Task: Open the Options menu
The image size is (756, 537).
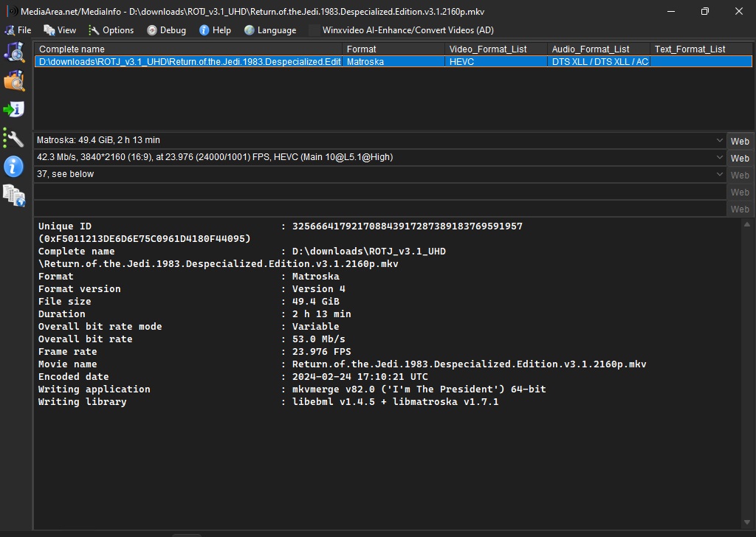Action: [x=111, y=30]
